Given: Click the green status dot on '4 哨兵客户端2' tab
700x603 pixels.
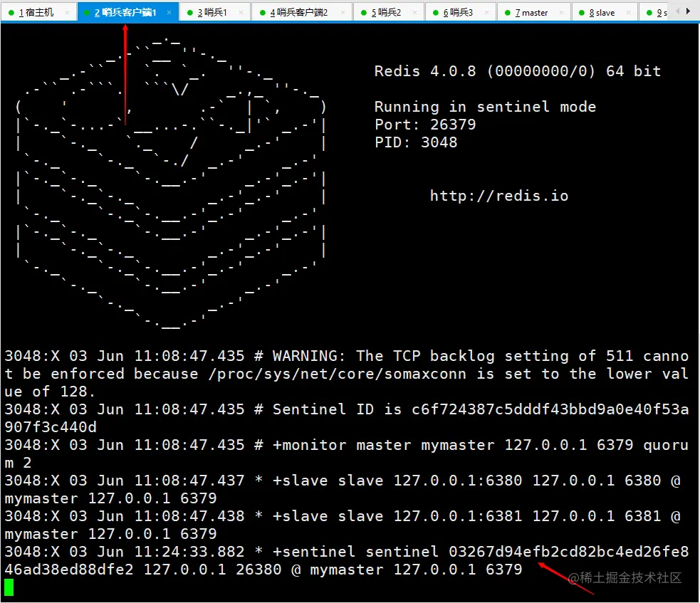Looking at the screenshot, I should tap(262, 13).
